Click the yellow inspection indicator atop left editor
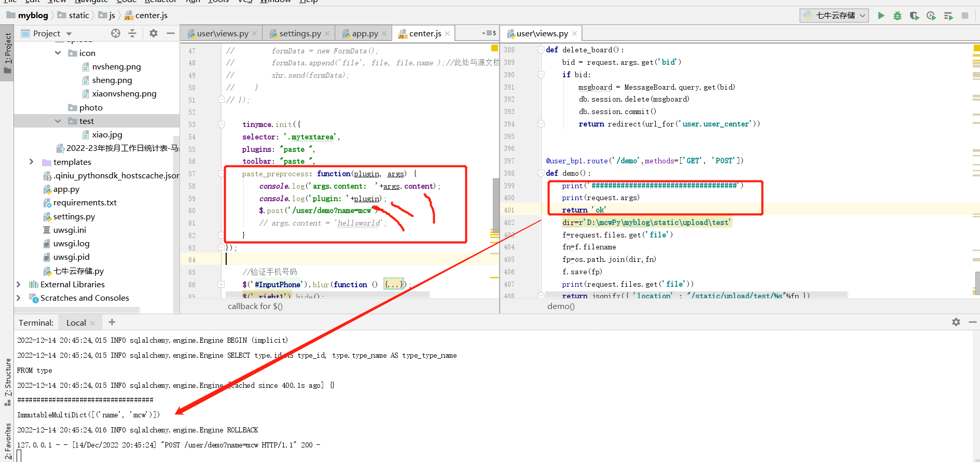The height and width of the screenshot is (462, 980). pyautogui.click(x=494, y=48)
